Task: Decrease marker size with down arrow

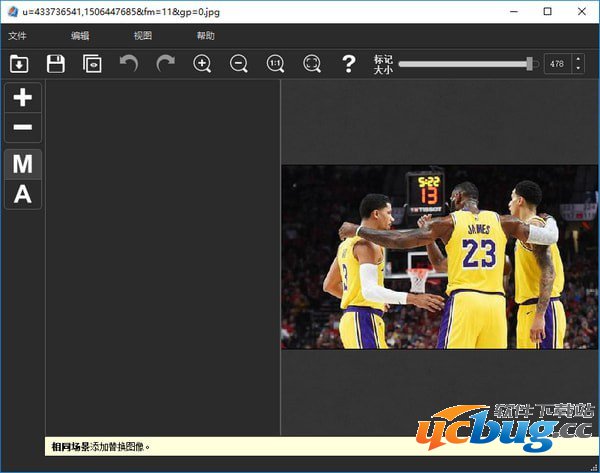Action: 578,69
